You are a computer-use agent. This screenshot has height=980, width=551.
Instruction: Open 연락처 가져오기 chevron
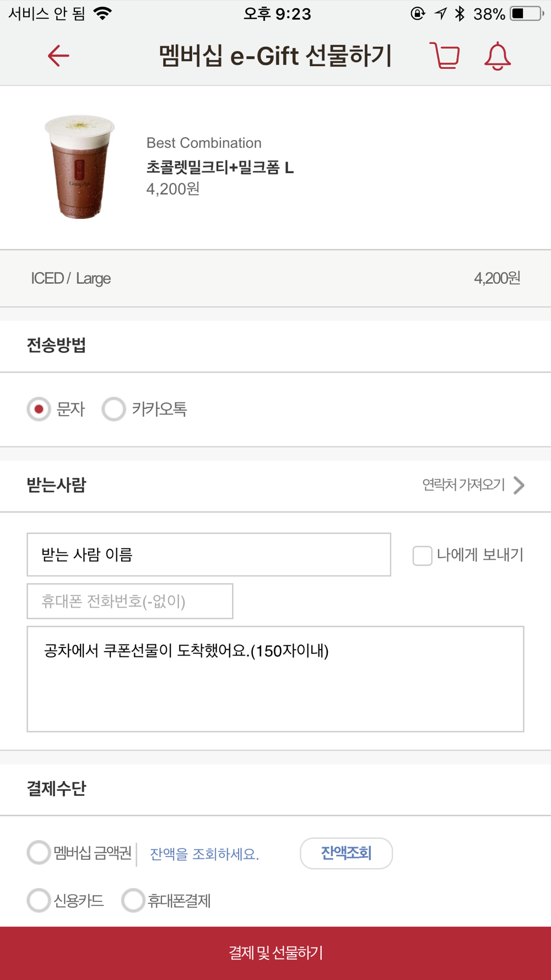[x=518, y=485]
